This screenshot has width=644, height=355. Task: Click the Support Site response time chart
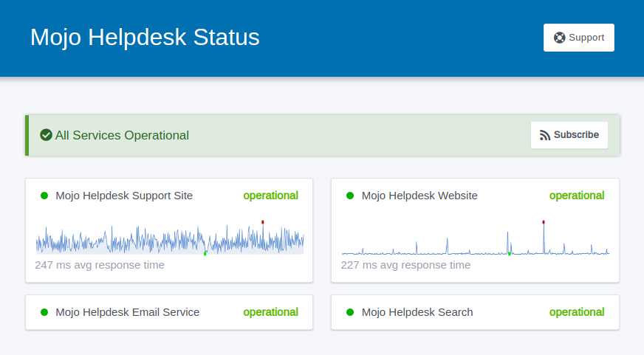[170, 238]
